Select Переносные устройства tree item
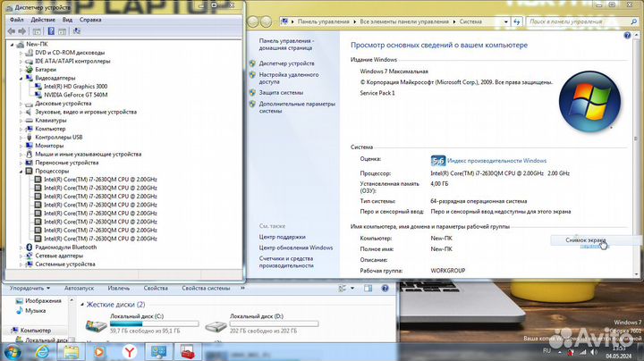Image resolution: width=644 pixels, height=361 pixels. [x=66, y=163]
